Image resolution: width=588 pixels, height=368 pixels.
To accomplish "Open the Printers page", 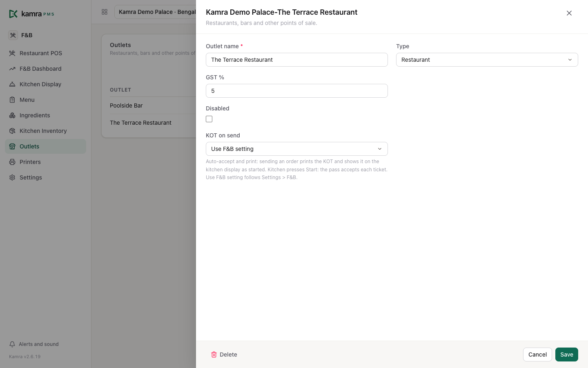I will (45, 162).
